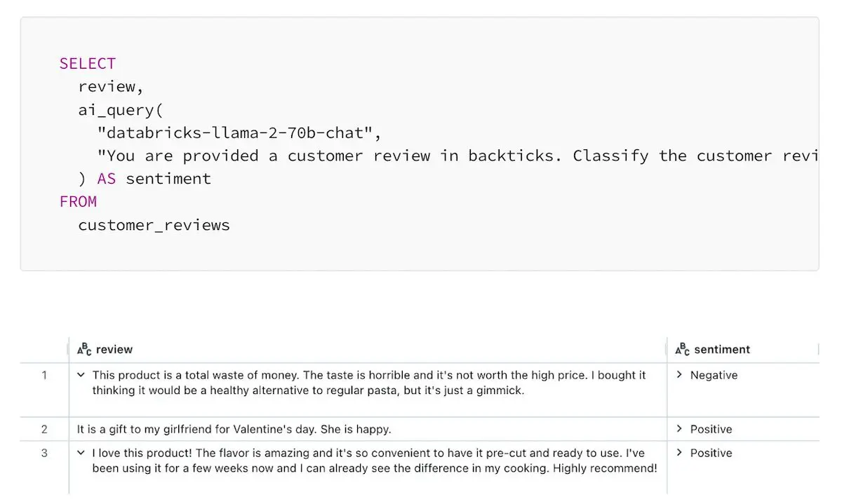Click row number 2 to select the row
This screenshot has width=842, height=504.
point(44,429)
